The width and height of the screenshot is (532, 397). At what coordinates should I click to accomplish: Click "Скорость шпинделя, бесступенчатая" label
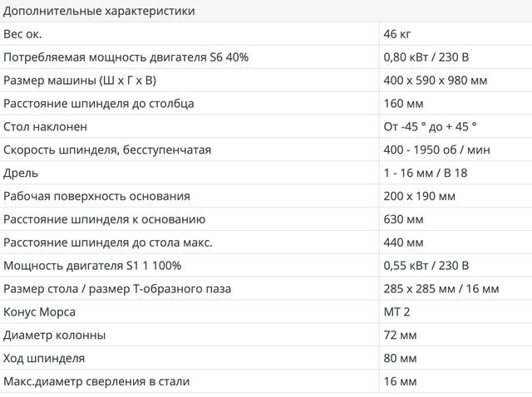pos(107,150)
